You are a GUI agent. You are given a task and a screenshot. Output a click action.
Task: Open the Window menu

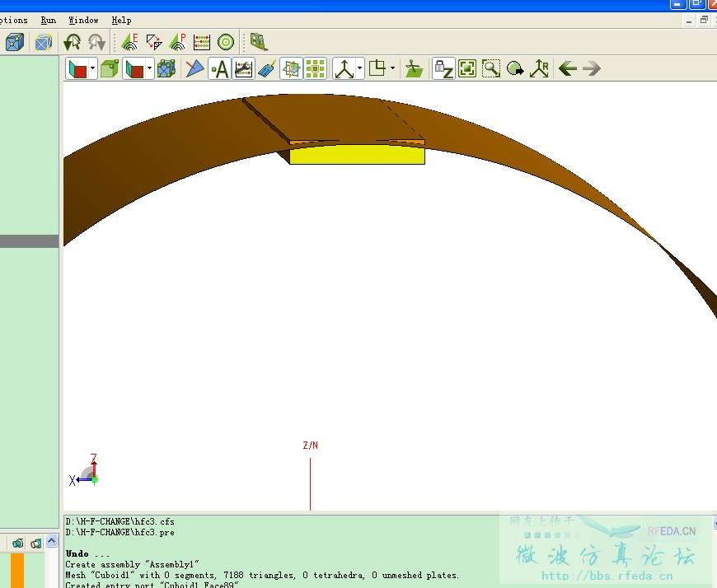tap(84, 20)
